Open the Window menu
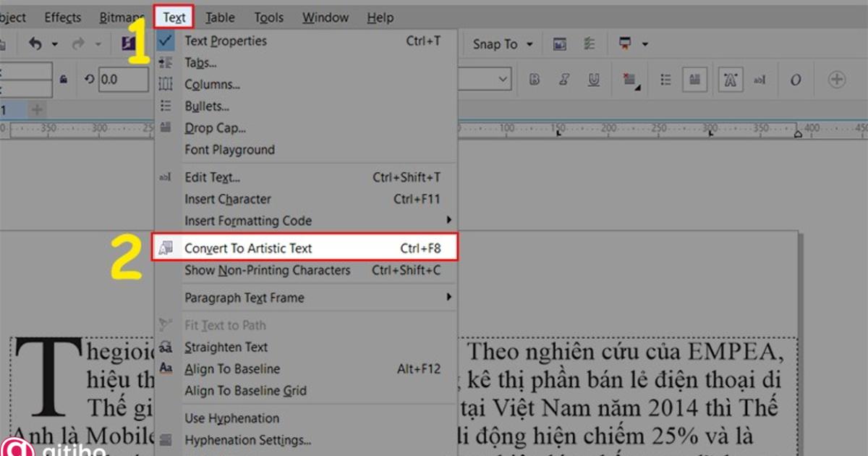The width and height of the screenshot is (868, 456). point(325,17)
